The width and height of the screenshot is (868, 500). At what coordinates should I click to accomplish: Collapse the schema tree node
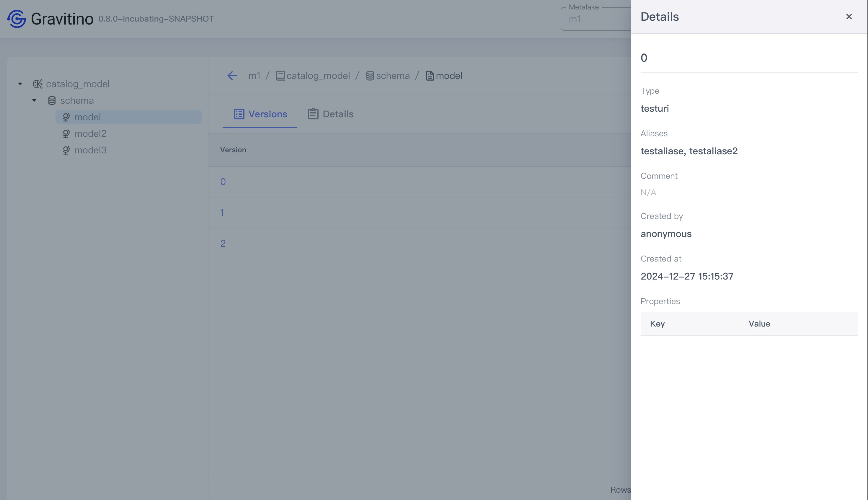[x=34, y=100]
